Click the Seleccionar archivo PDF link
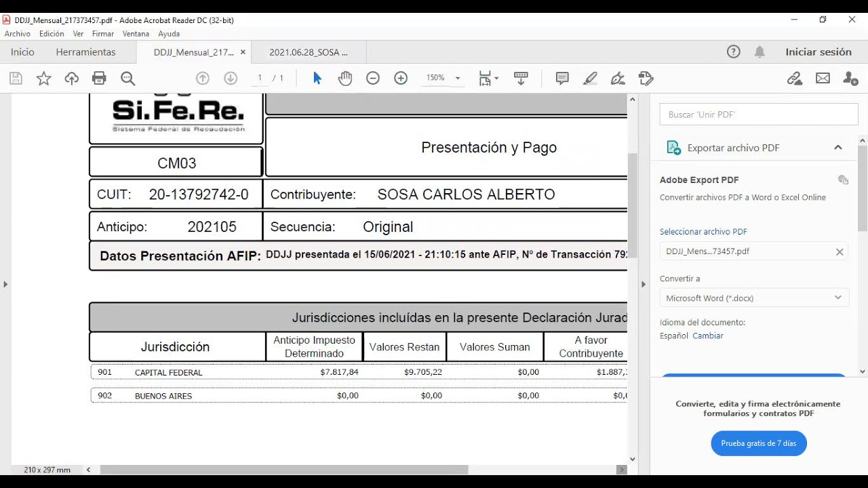The height and width of the screenshot is (488, 868). (x=703, y=232)
